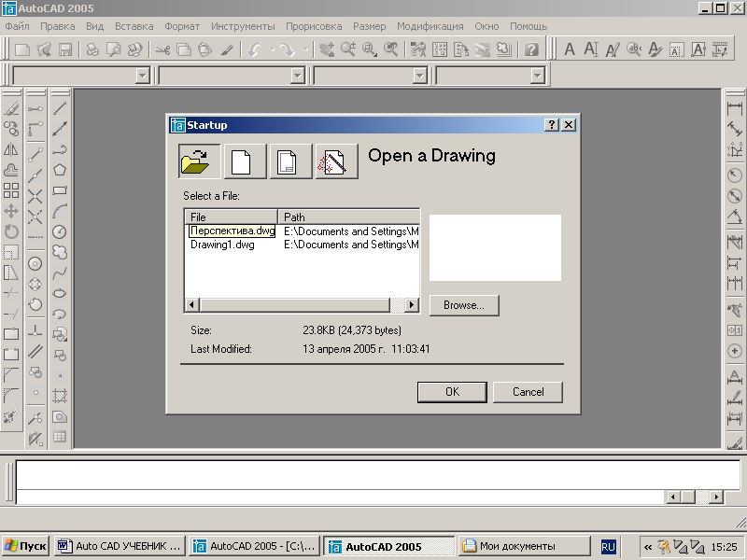Viewport: 747px width, 560px height.
Task: Select Open a Drawing icon in Startup dialog
Action: 199,161
